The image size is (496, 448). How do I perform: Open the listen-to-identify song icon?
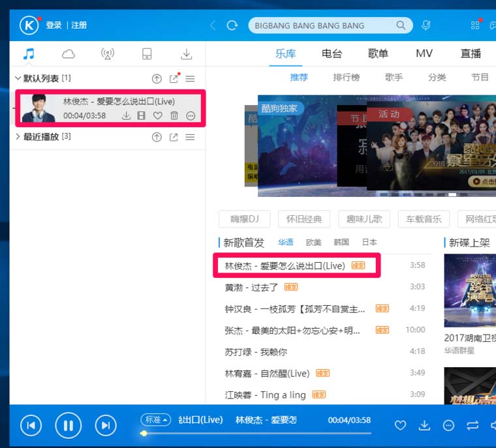(x=426, y=25)
